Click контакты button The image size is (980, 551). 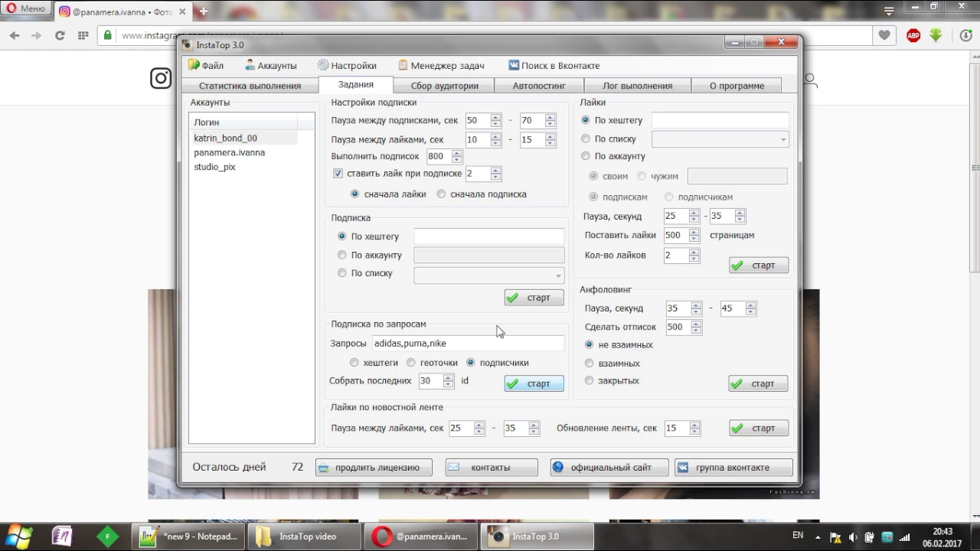point(492,468)
